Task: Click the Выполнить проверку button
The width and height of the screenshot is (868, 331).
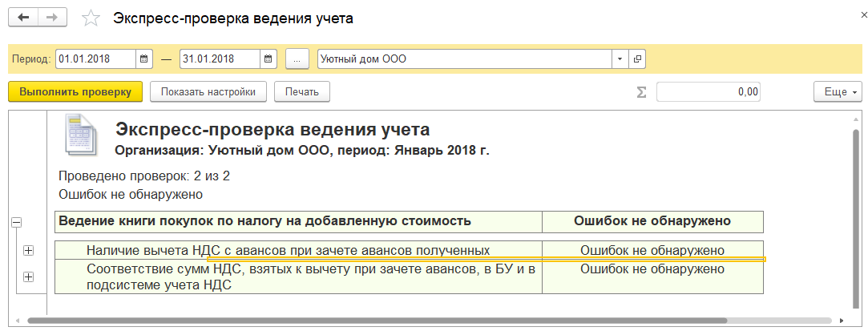Action: (75, 92)
